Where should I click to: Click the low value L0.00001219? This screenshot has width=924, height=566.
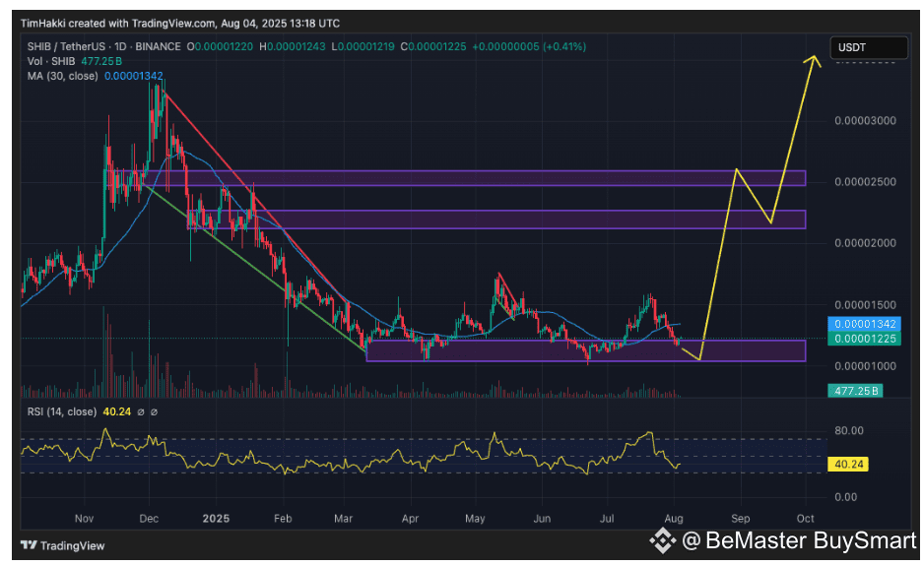click(x=363, y=46)
